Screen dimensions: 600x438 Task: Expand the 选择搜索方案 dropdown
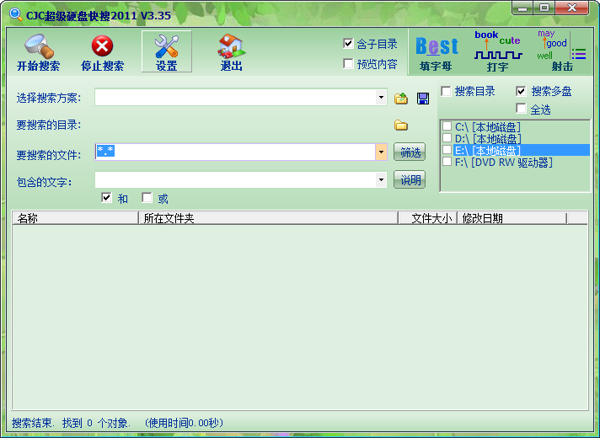[x=381, y=98]
